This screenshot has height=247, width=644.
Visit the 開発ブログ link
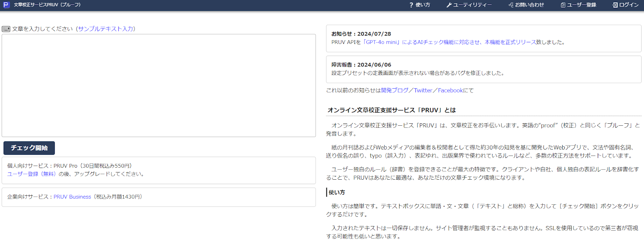coord(394,91)
